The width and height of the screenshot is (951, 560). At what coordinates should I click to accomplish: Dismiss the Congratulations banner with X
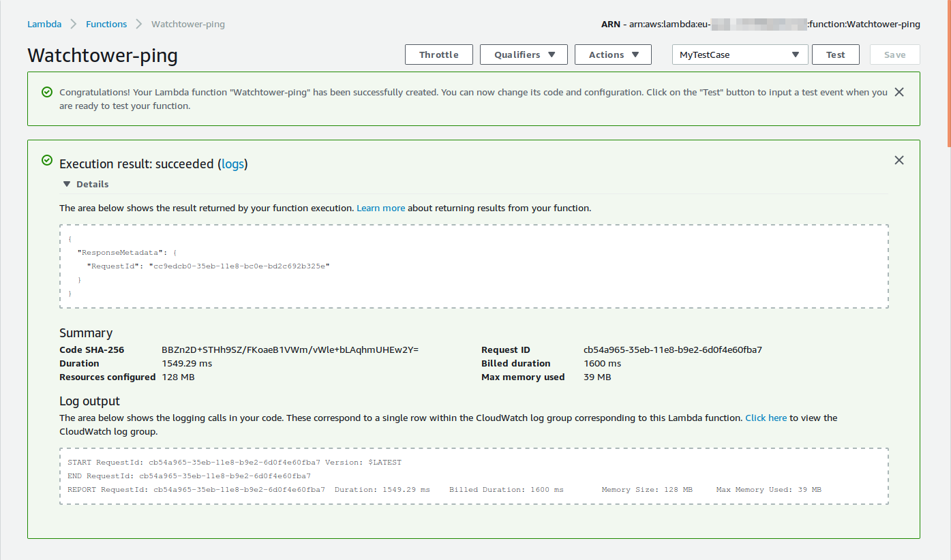pyautogui.click(x=899, y=92)
